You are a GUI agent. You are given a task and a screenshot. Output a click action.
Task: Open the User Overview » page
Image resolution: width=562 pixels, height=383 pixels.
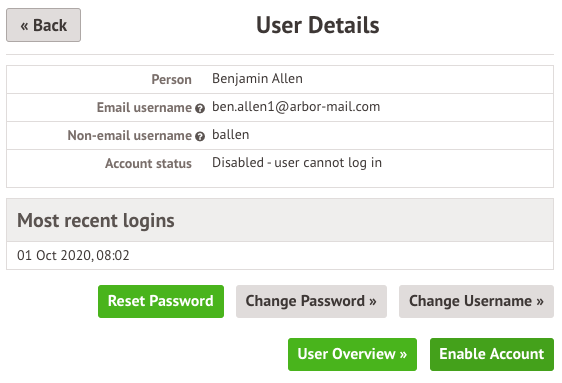[x=352, y=354]
